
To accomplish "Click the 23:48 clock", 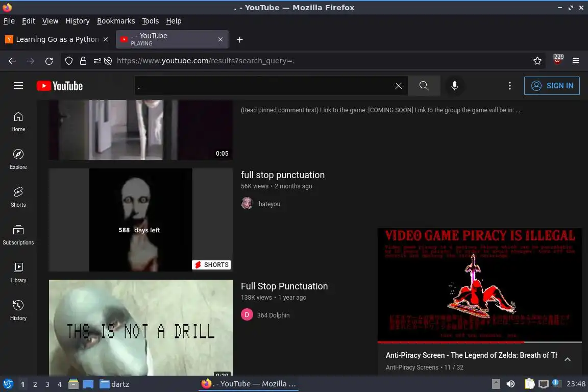I will [576, 384].
